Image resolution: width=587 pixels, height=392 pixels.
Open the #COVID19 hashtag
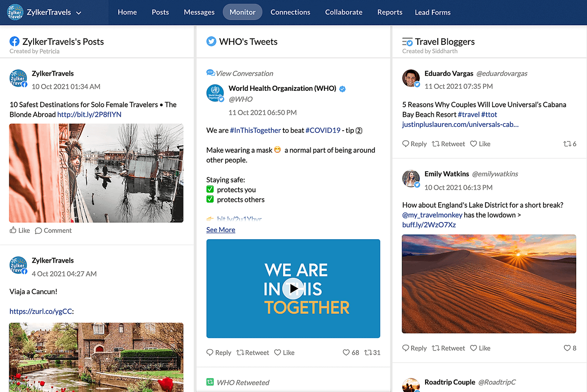pos(323,130)
